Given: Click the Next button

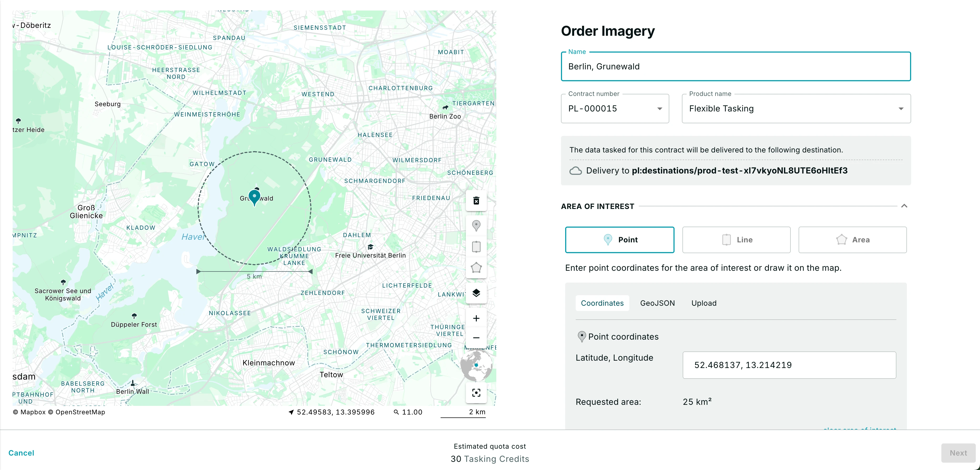Looking at the screenshot, I should tap(958, 453).
